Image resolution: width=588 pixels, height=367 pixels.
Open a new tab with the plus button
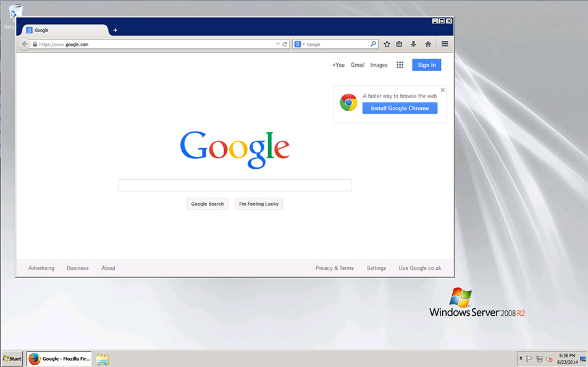click(x=115, y=30)
